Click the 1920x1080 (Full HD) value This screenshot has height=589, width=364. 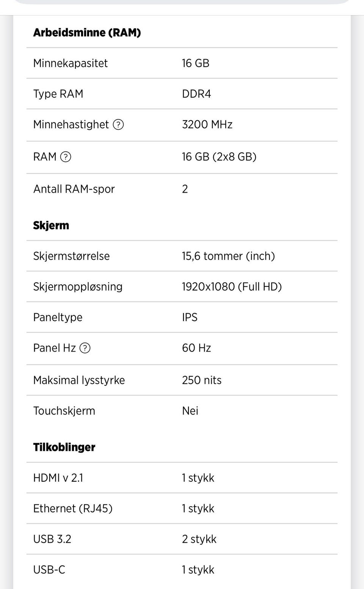(x=232, y=287)
